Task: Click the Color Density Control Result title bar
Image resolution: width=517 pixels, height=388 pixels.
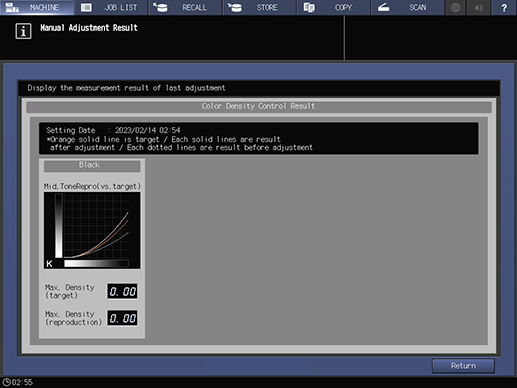Action: coord(259,106)
